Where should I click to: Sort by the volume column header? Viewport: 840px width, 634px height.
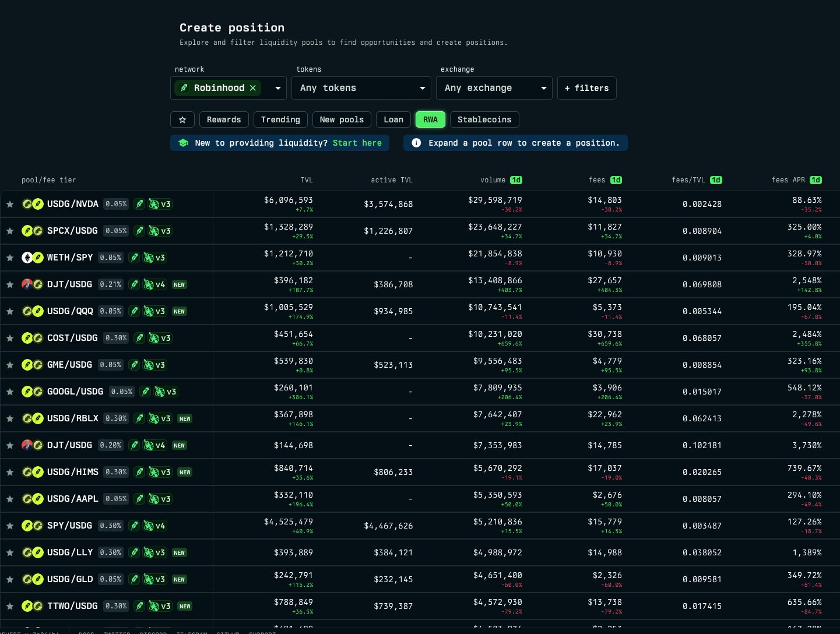[x=493, y=180]
